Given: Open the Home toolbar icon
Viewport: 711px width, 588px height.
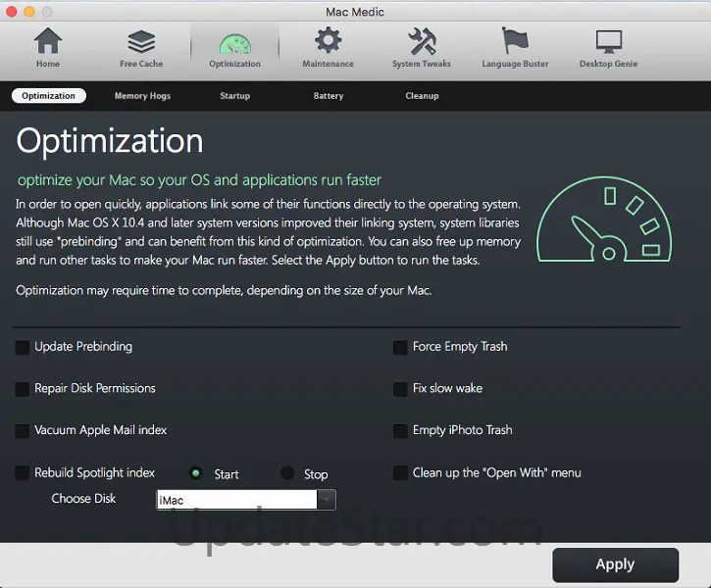Looking at the screenshot, I should [x=48, y=44].
